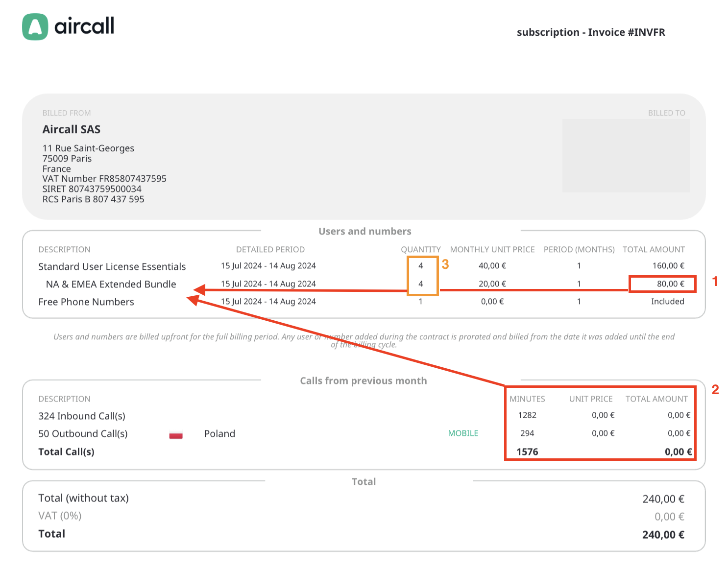The image size is (728, 570).
Task: Click the 'PERIOD (MONTHS)' column header
Action: [x=579, y=249]
